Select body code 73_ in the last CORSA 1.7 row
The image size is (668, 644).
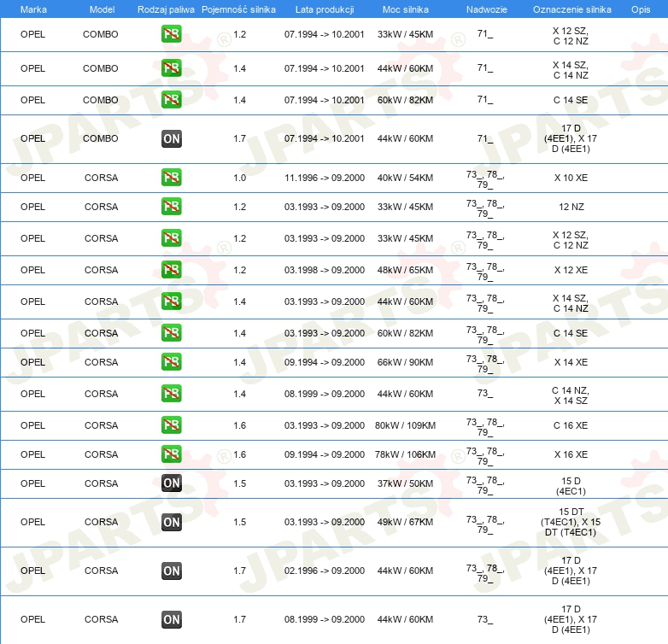click(x=485, y=619)
